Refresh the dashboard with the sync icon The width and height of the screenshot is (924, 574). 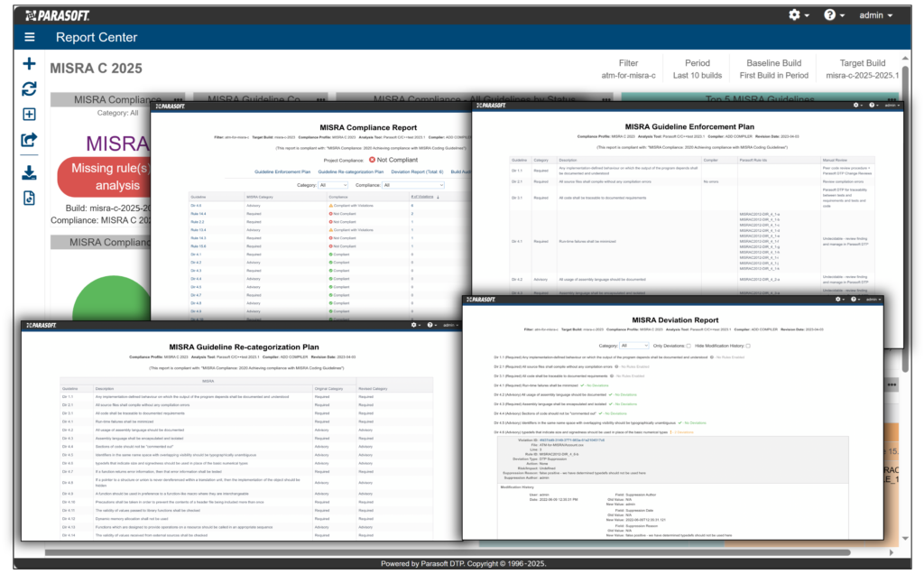[29, 89]
